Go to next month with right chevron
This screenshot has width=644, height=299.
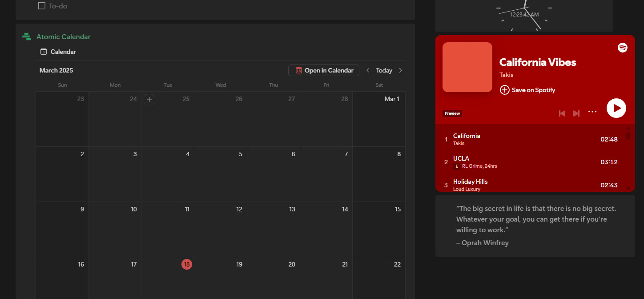[401, 70]
